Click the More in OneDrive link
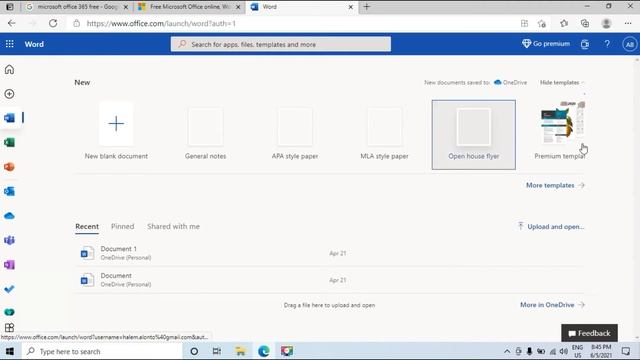 (x=552, y=305)
